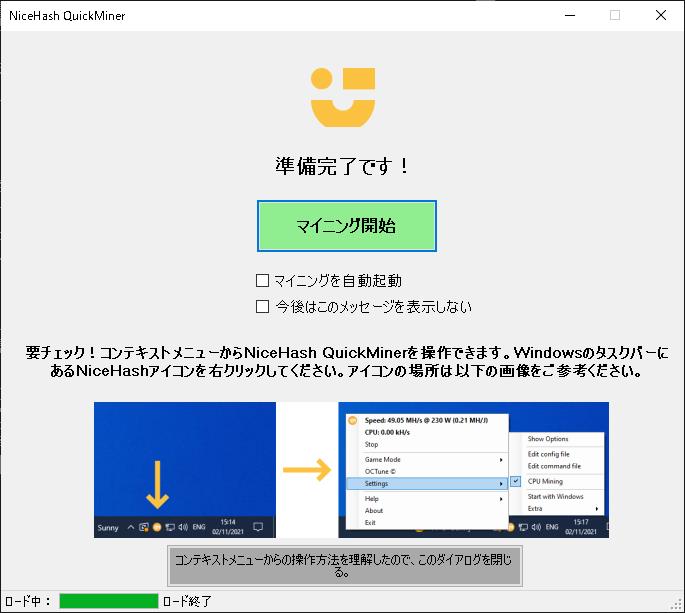Minimize the NiceHash QuickMiner window

[570, 15]
